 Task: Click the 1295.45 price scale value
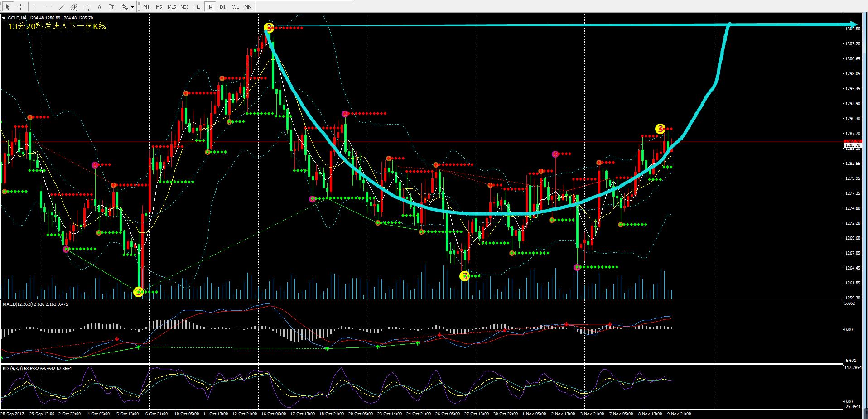(852, 88)
